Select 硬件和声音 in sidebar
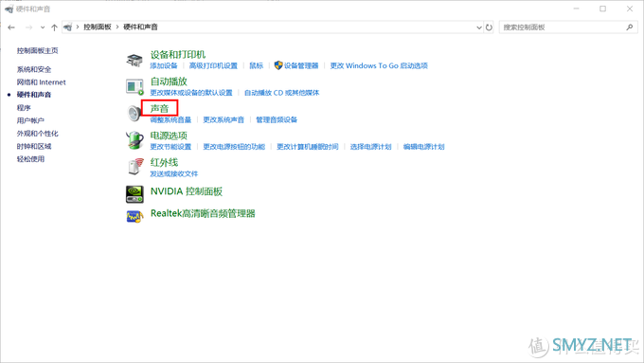The height and width of the screenshot is (363, 644). 34,95
